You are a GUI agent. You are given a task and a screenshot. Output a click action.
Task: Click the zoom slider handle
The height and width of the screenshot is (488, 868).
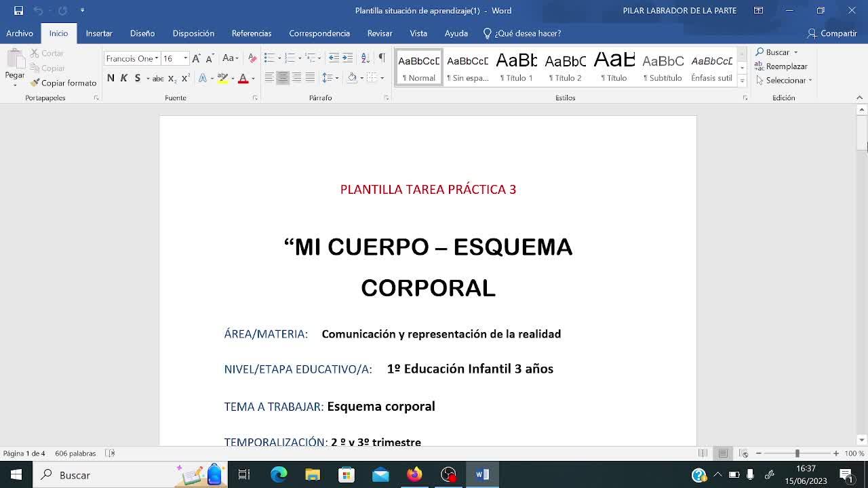click(x=797, y=453)
